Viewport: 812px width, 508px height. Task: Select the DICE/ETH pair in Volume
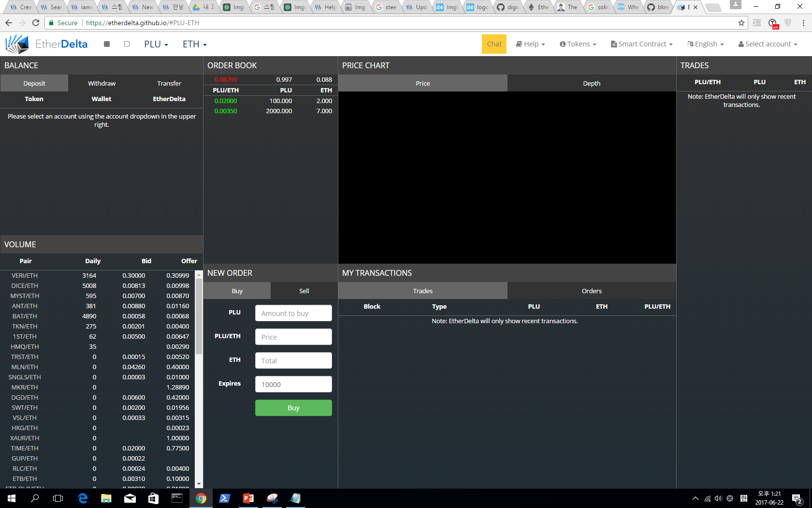point(25,285)
